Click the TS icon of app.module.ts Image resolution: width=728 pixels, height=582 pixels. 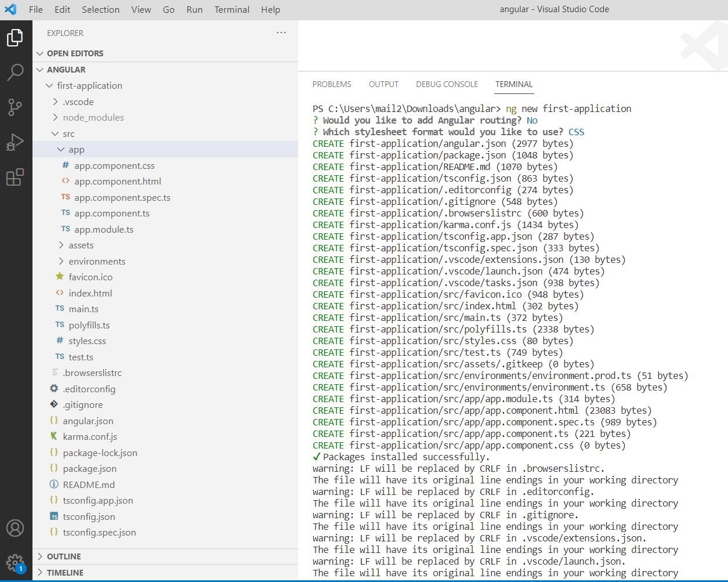[66, 229]
